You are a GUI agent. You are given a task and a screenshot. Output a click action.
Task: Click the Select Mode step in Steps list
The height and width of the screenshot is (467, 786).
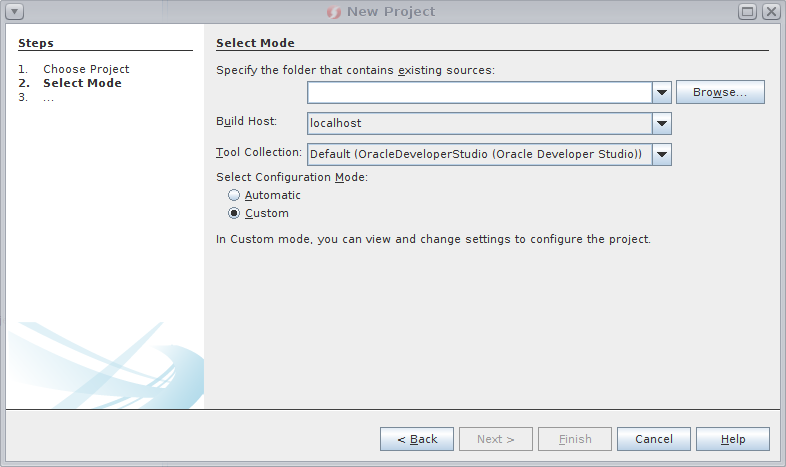pos(82,83)
